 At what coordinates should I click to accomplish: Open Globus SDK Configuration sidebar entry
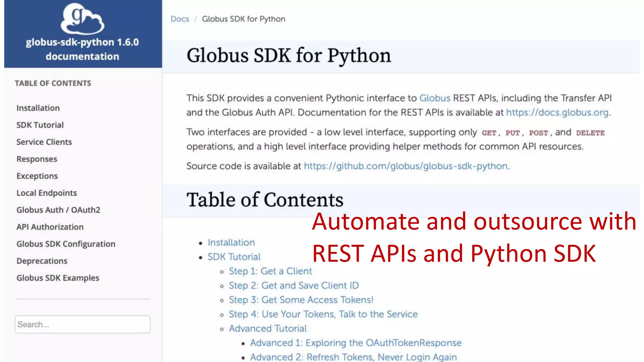[66, 244]
